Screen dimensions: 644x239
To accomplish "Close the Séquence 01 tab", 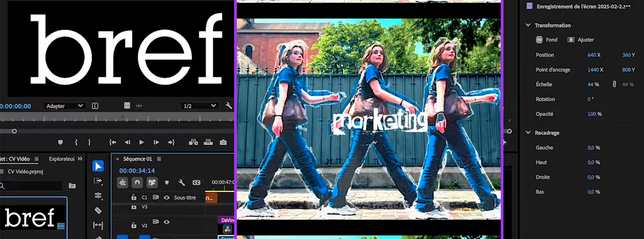I will (x=117, y=159).
